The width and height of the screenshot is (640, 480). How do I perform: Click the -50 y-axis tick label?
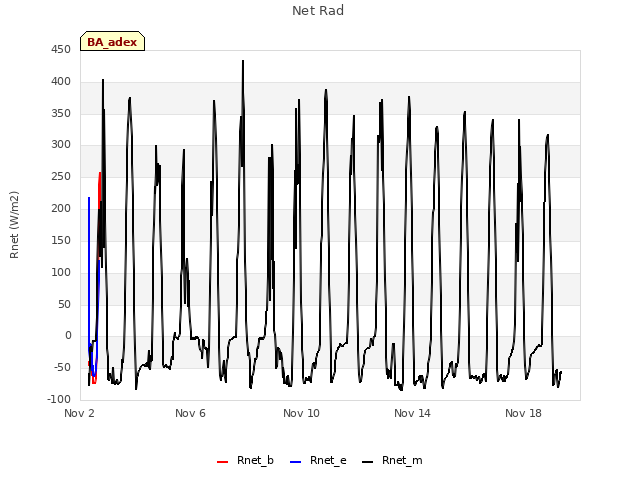click(x=62, y=367)
